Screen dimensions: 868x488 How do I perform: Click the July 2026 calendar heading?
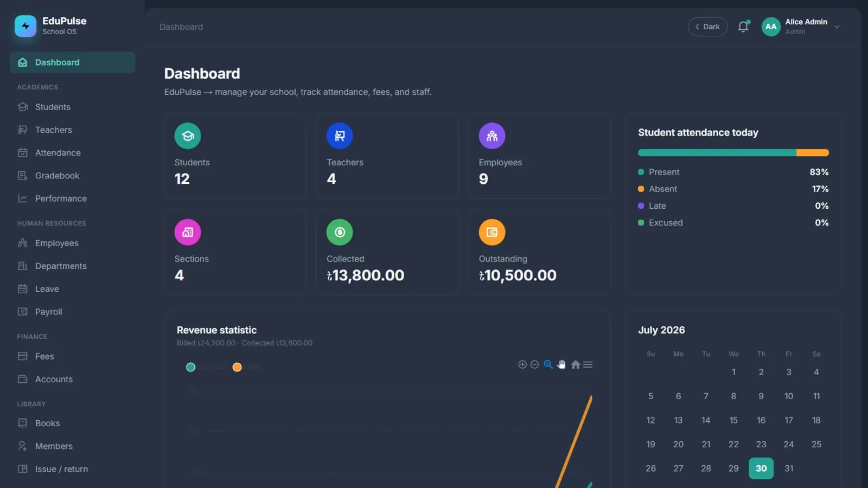tap(661, 330)
